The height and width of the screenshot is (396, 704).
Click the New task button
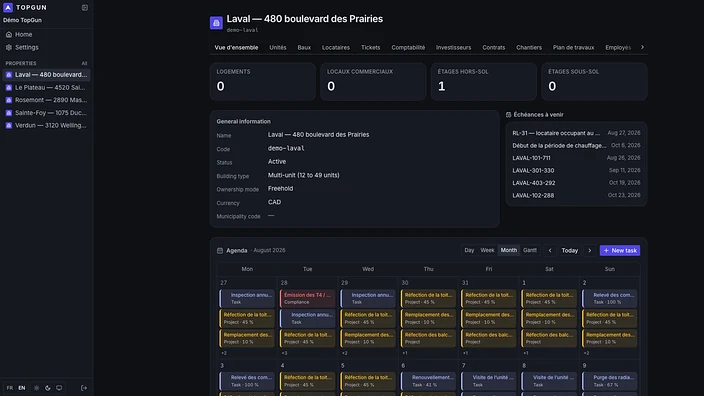click(620, 251)
